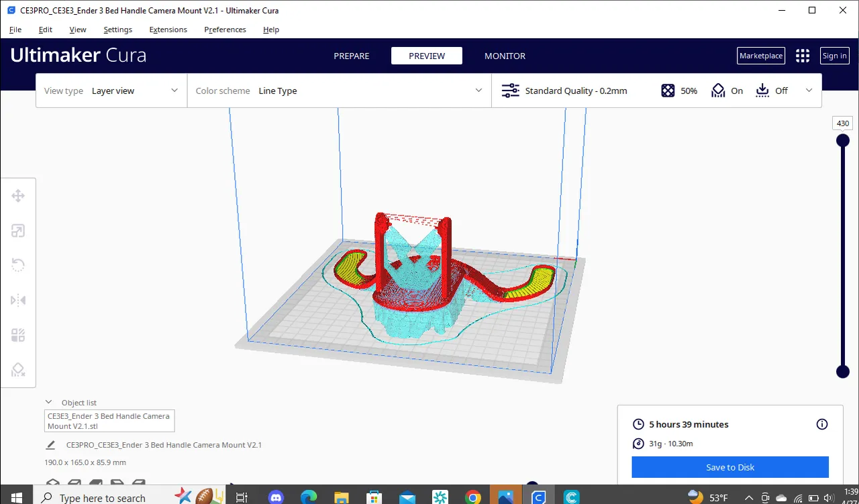The width and height of the screenshot is (859, 504).
Task: Open the File menu
Action: tap(15, 30)
